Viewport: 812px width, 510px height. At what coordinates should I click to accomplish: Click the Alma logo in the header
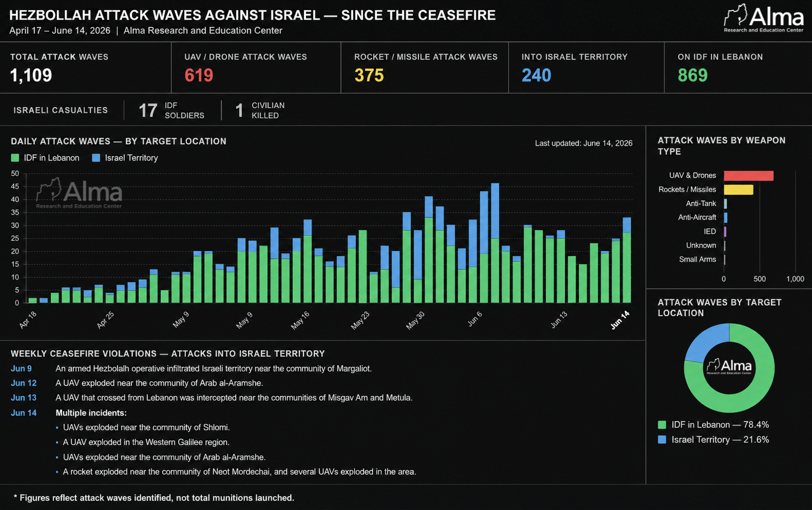click(x=764, y=19)
